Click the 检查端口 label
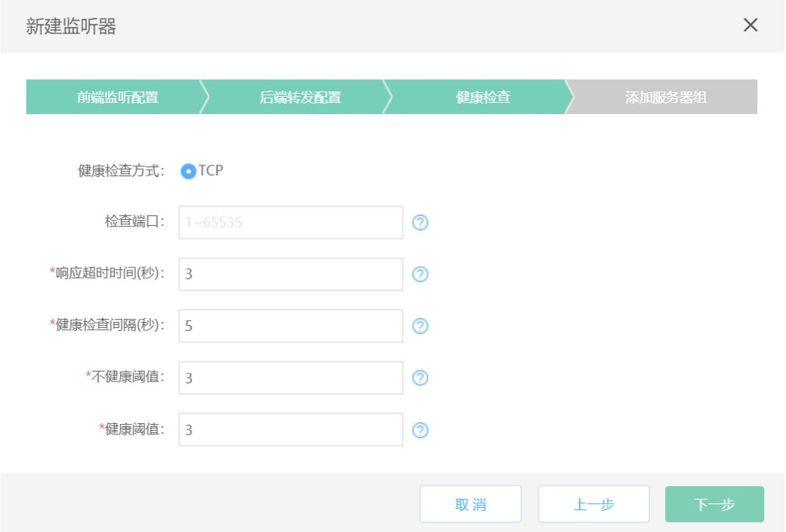Image resolution: width=786 pixels, height=532 pixels. click(x=135, y=221)
